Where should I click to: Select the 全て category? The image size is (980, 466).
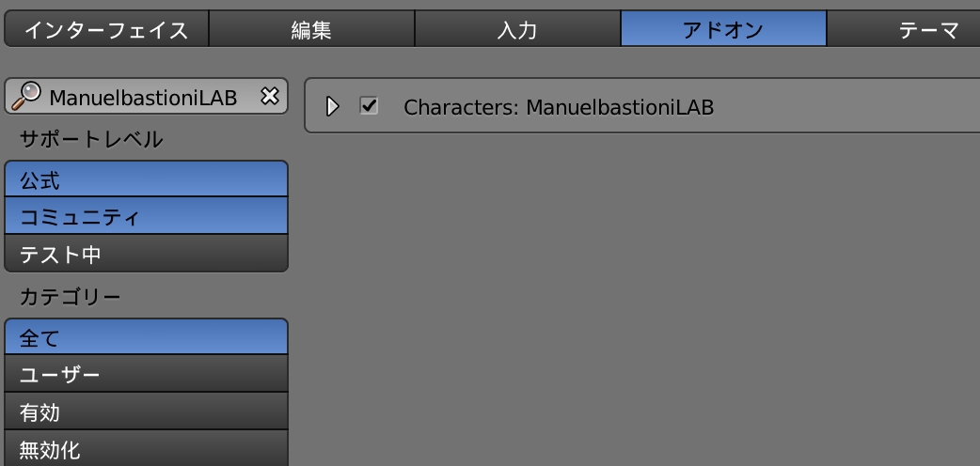pyautogui.click(x=147, y=336)
